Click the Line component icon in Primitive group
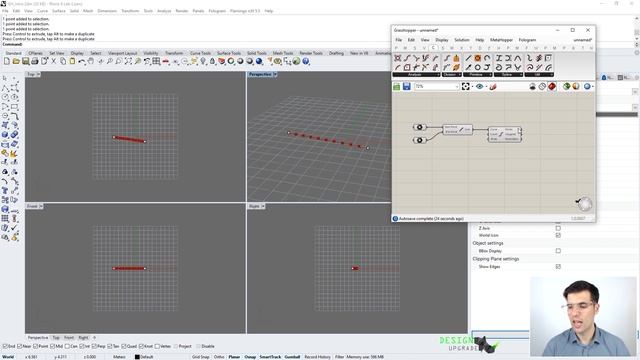Image resolution: width=640 pixels, height=360 pixels. (x=468, y=58)
